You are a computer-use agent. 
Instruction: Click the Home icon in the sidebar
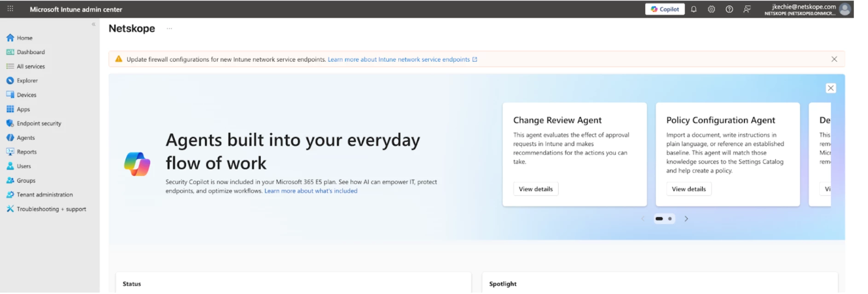[x=10, y=38]
